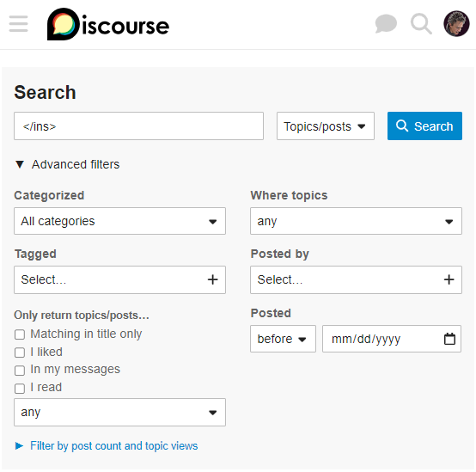The width and height of the screenshot is (476, 472).
Task: Tick the I read checkbox
Action: click(x=20, y=389)
